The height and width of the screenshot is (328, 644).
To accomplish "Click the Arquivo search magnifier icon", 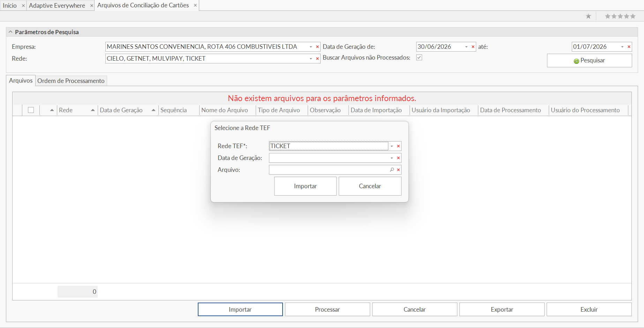I will 392,170.
